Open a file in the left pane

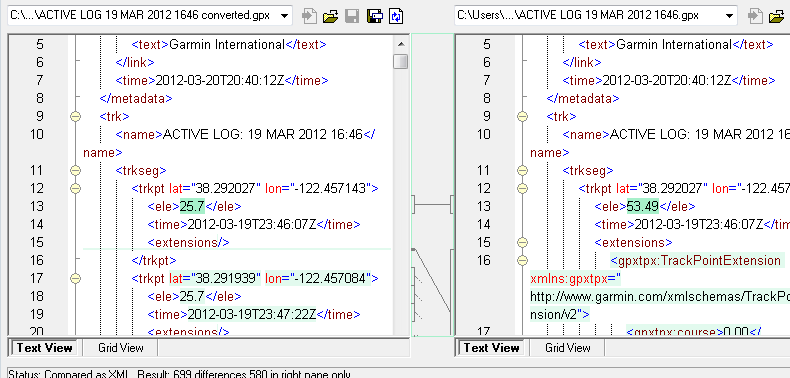331,16
